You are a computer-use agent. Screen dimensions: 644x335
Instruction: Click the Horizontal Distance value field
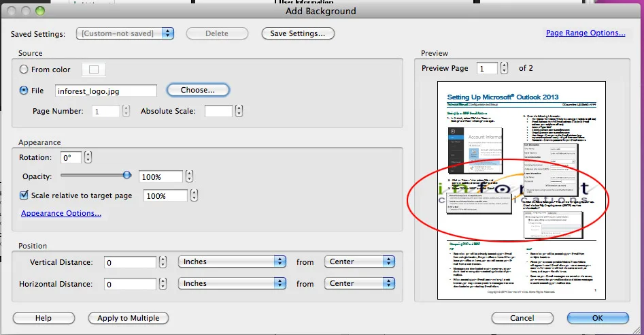[130, 284]
